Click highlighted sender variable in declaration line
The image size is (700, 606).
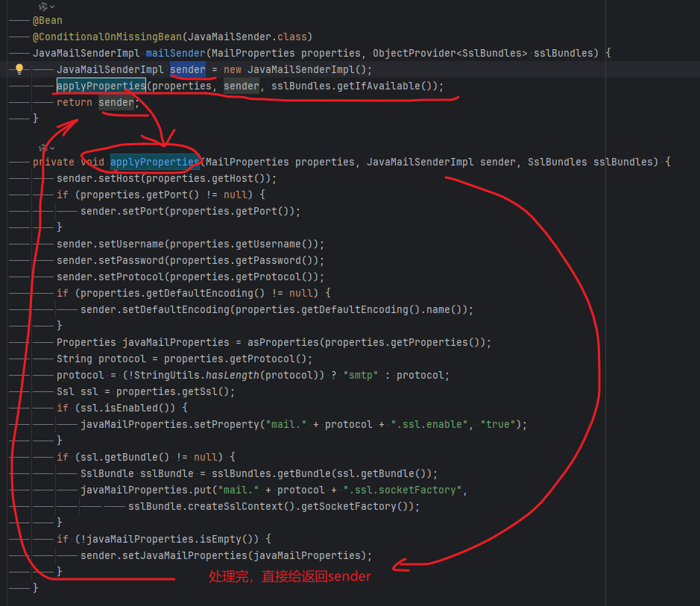pos(188,69)
